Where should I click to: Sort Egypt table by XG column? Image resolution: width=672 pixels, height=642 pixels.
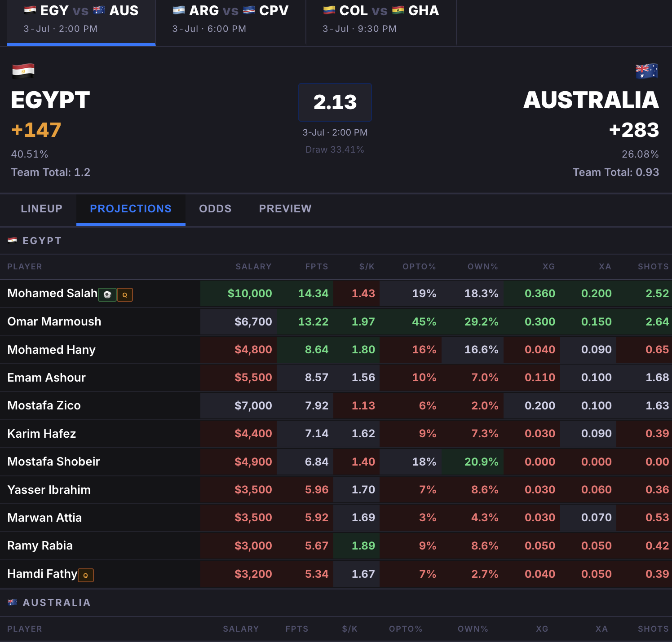pyautogui.click(x=549, y=267)
